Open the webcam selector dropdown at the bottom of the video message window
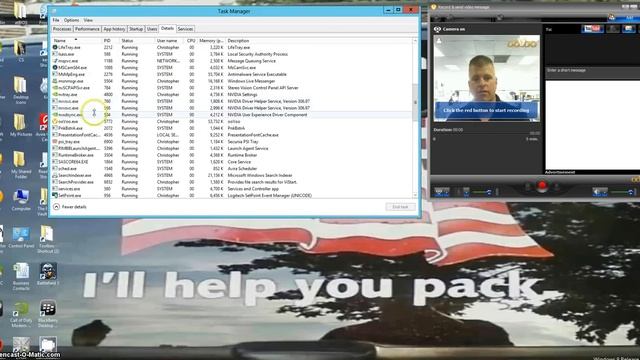 pos(442,192)
